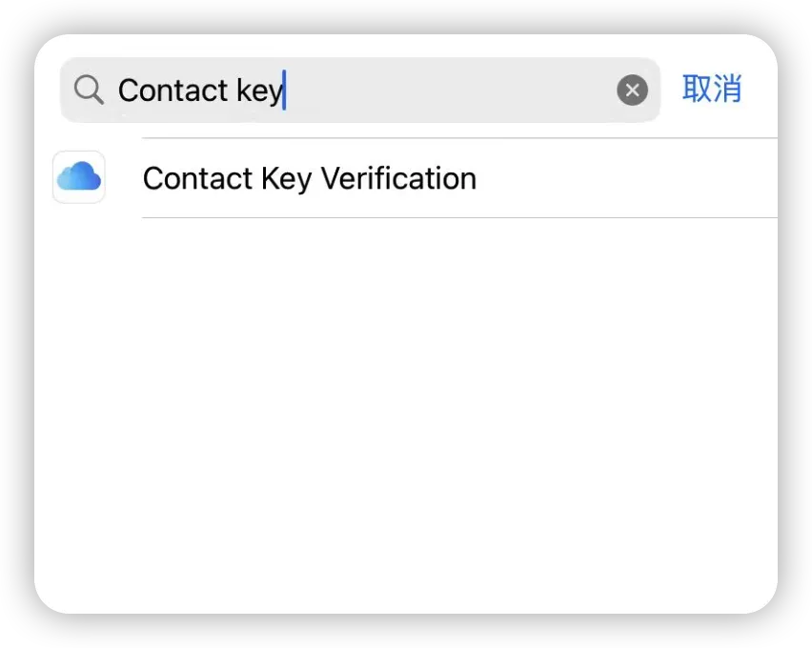Tap empty white area below search result

tap(406, 415)
